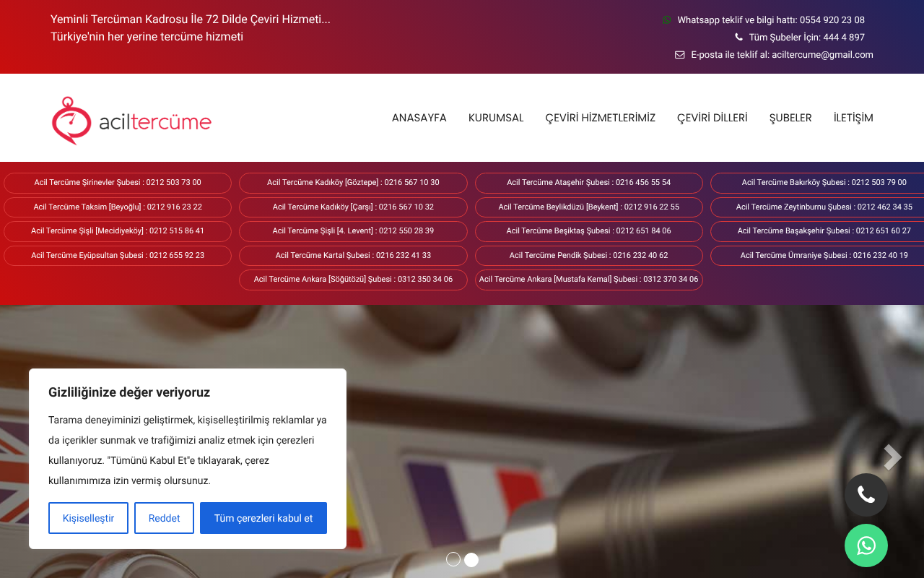
Task: Go to ANASAYFA menu item
Action: coord(419,118)
